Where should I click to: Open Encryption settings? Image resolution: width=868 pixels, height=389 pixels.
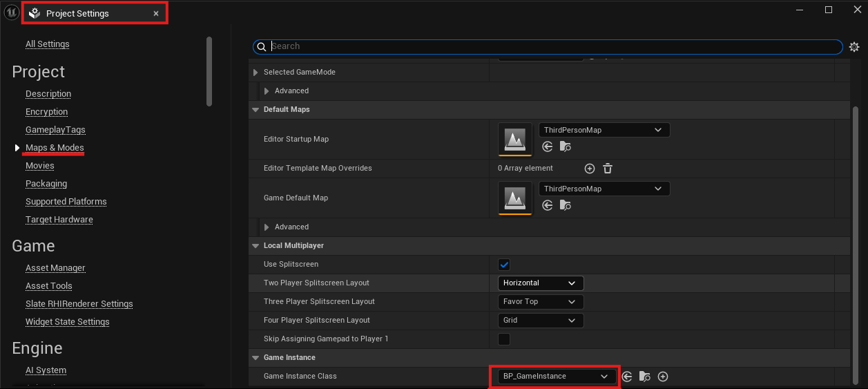pyautogui.click(x=47, y=112)
